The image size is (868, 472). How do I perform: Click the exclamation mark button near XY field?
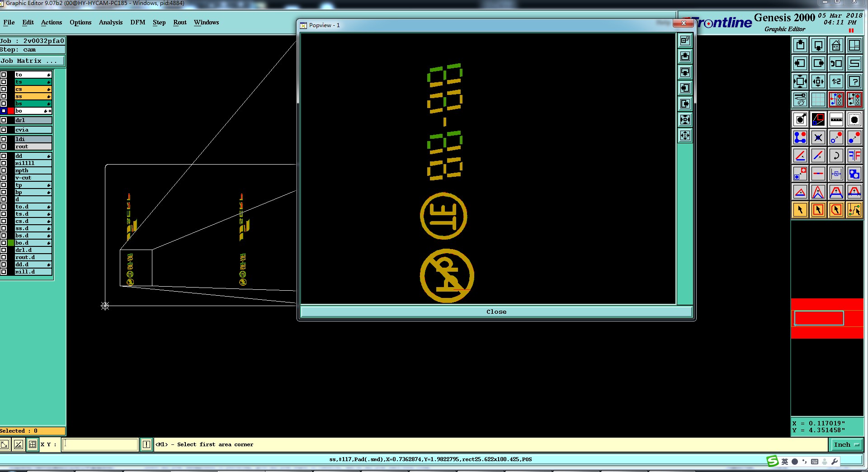click(x=146, y=444)
